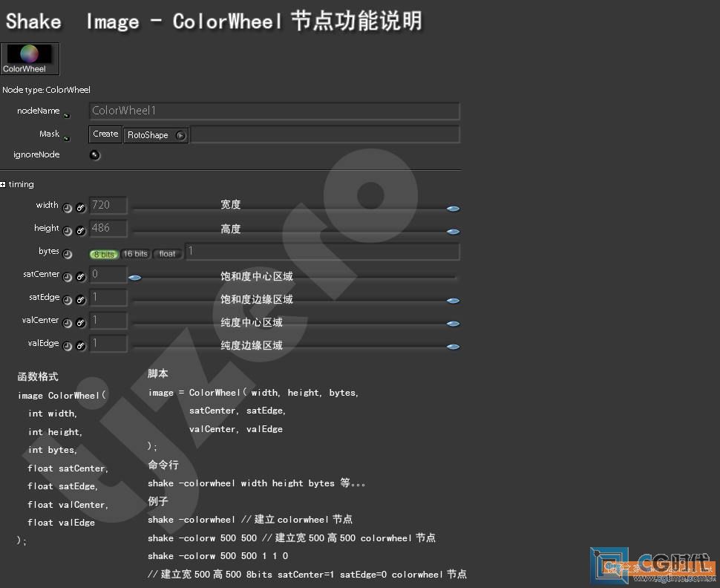Click the satEdge lock icon
Screen dimensions: 720x588
[x=81, y=300]
